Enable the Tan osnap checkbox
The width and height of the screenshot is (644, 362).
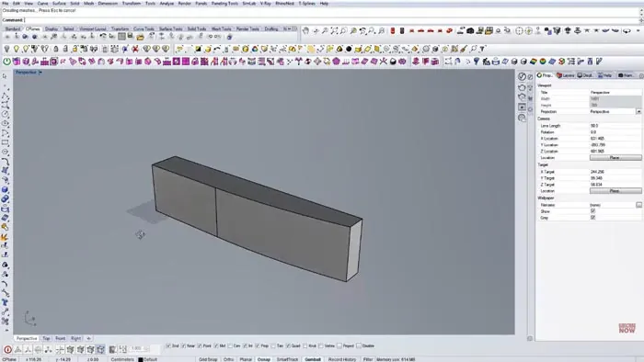(273, 346)
